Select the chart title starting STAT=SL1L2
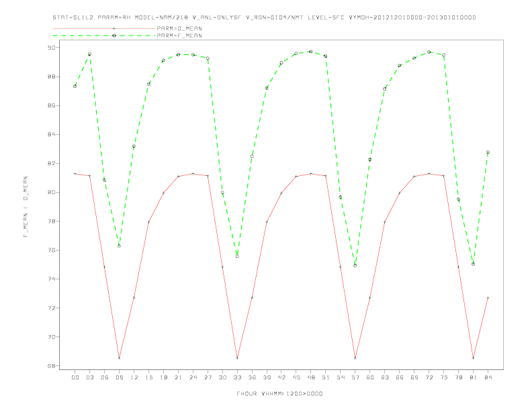The height and width of the screenshot is (411, 532). pyautogui.click(x=264, y=17)
